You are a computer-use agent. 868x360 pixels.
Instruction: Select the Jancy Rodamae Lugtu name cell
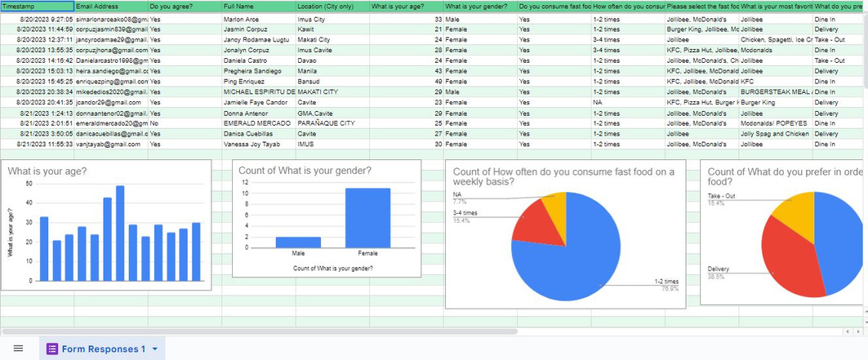(x=259, y=39)
